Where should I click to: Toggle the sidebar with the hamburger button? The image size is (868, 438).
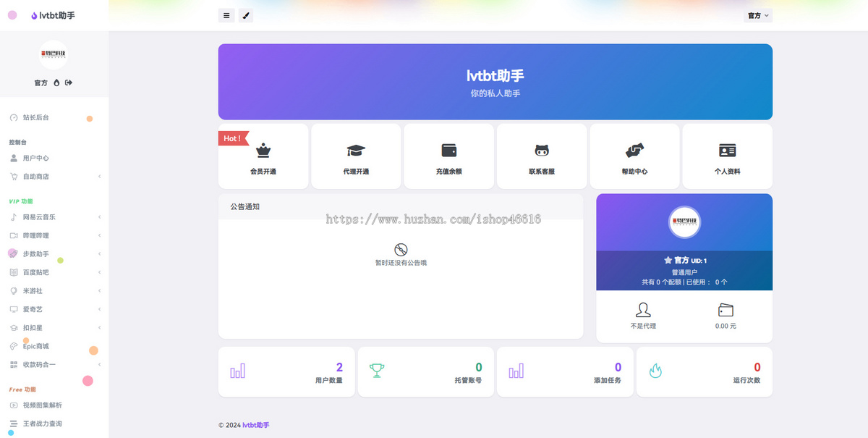coord(226,15)
